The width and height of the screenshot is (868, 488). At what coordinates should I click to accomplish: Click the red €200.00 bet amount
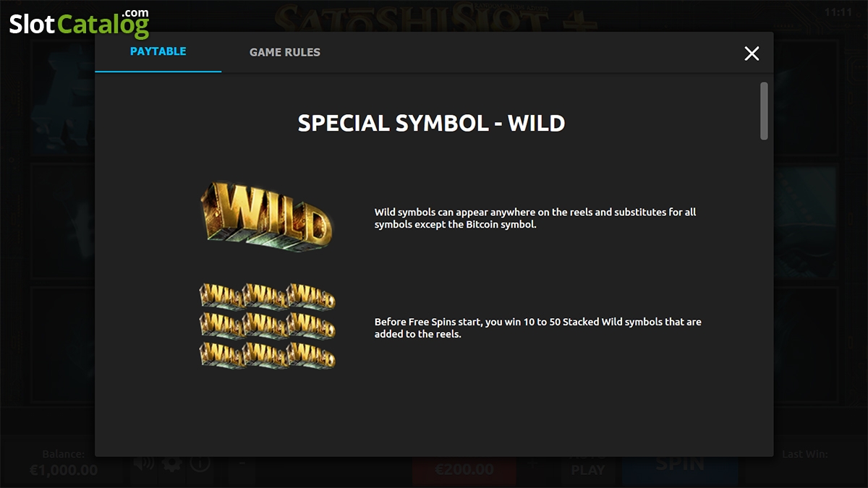464,470
